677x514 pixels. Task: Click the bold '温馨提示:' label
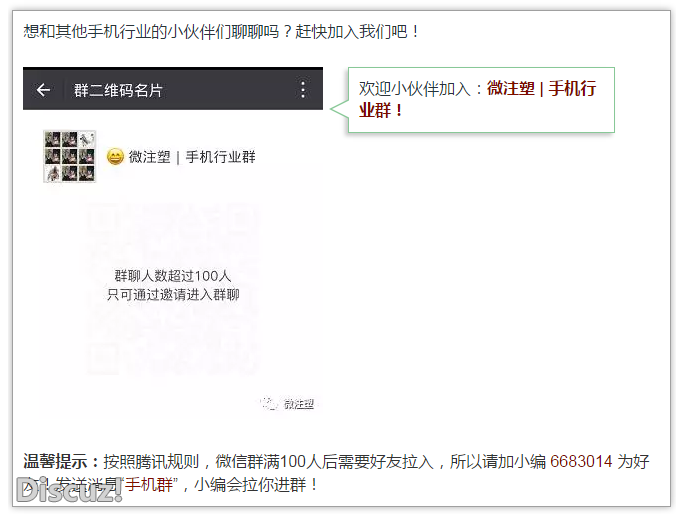pos(61,461)
